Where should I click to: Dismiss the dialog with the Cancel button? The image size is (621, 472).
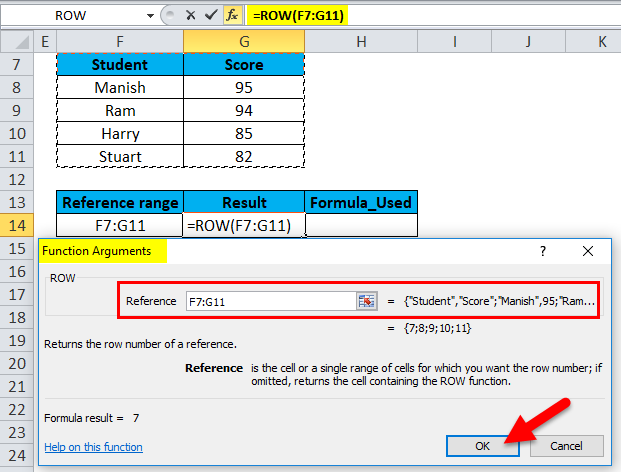[x=566, y=446]
